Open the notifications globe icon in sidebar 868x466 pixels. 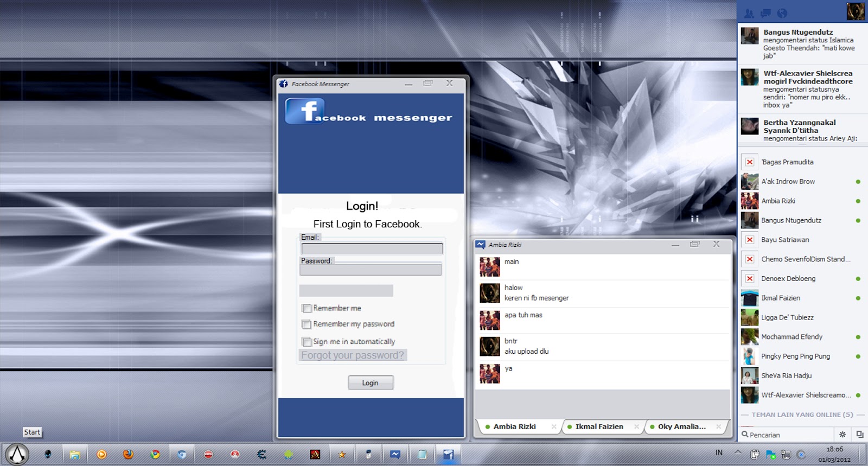coord(782,14)
